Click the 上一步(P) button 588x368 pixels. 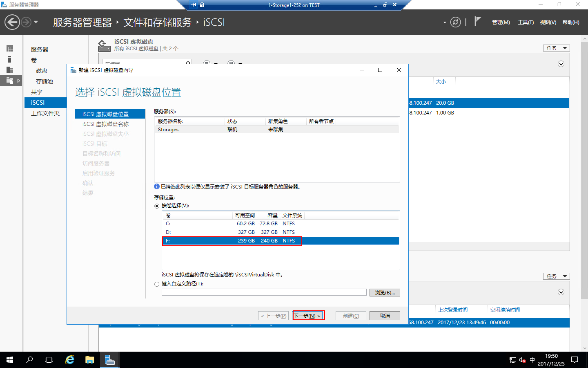(x=274, y=316)
